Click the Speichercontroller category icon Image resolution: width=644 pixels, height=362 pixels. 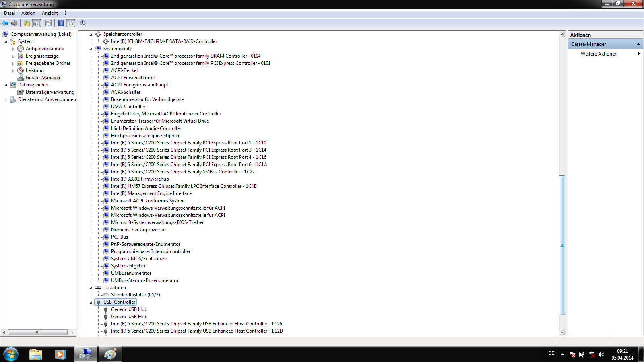(x=98, y=34)
